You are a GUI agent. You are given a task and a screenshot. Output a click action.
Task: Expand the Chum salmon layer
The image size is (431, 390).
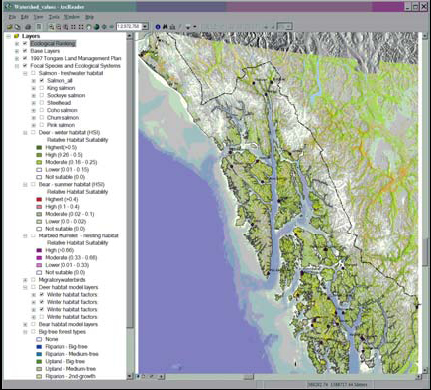point(33,118)
